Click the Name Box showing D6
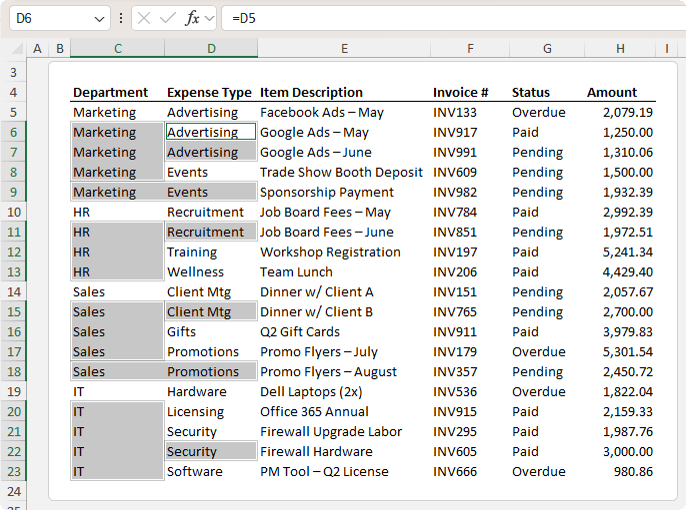Viewport: 686px width, 510px height. 60,18
